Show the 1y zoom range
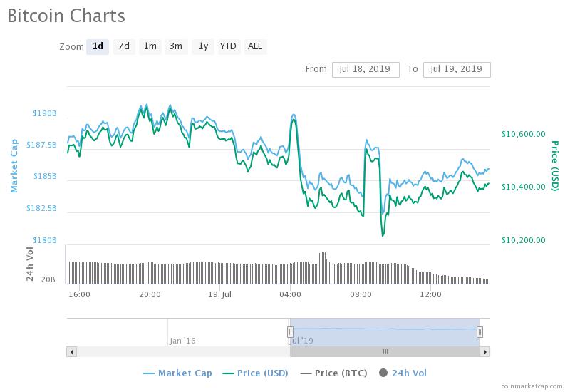The height and width of the screenshot is (392, 570). [203, 47]
